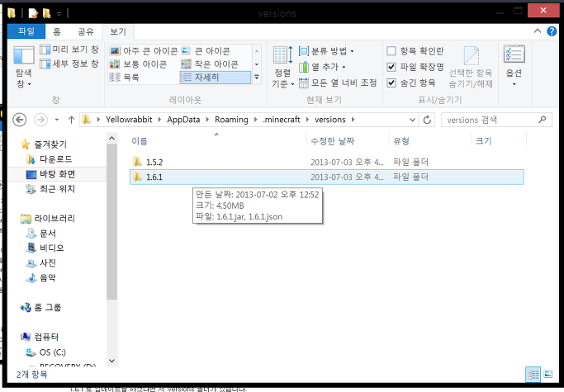This screenshot has width=564, height=392.
Task: Open 바탕 화면 in navigation pane
Action: click(50, 174)
